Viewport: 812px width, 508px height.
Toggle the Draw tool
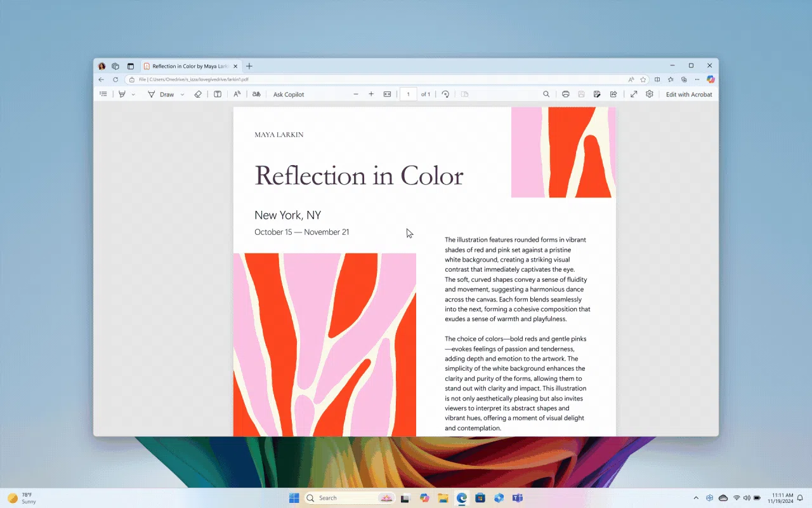point(161,94)
